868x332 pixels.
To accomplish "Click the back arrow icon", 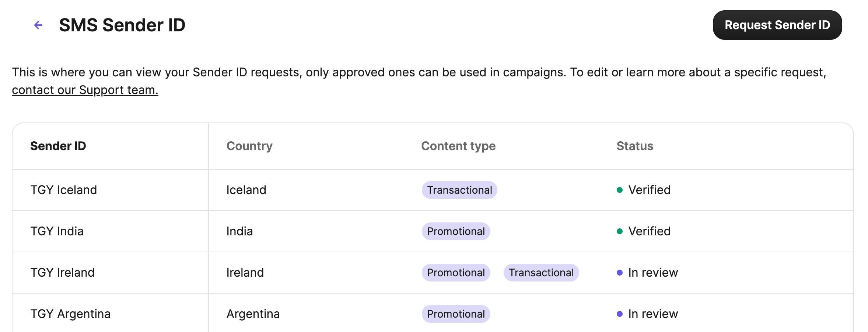I will click(x=38, y=25).
